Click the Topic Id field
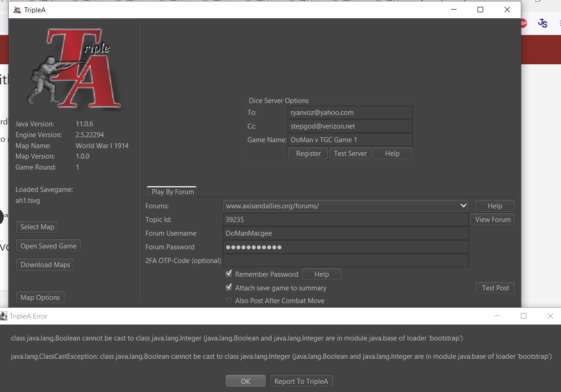 [x=346, y=219]
